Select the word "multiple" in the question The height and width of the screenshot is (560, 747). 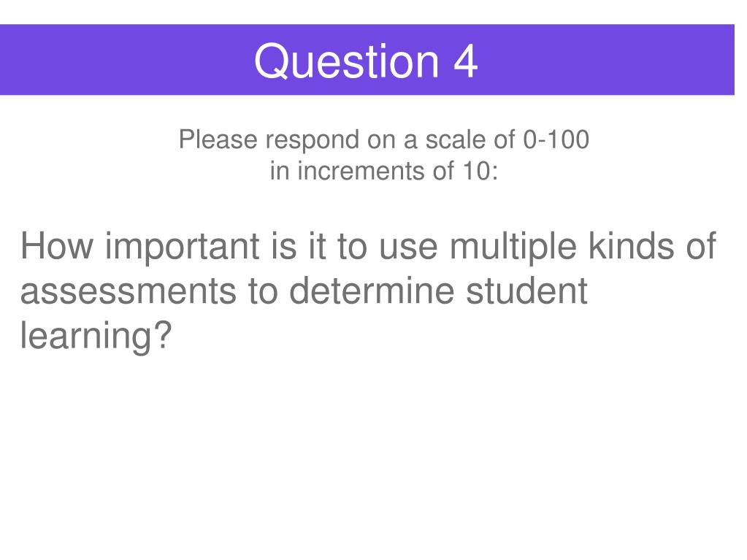coord(513,248)
